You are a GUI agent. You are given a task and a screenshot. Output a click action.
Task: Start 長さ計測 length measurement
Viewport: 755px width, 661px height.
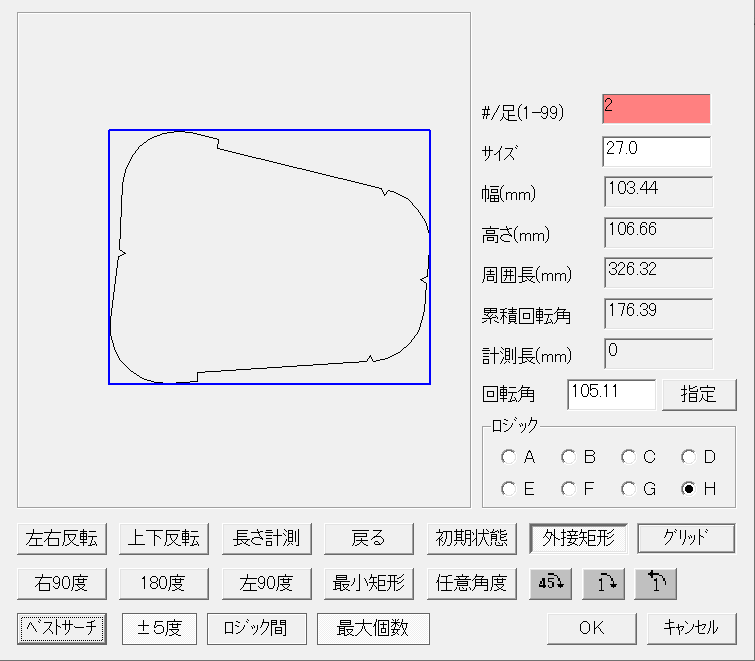pyautogui.click(x=267, y=539)
